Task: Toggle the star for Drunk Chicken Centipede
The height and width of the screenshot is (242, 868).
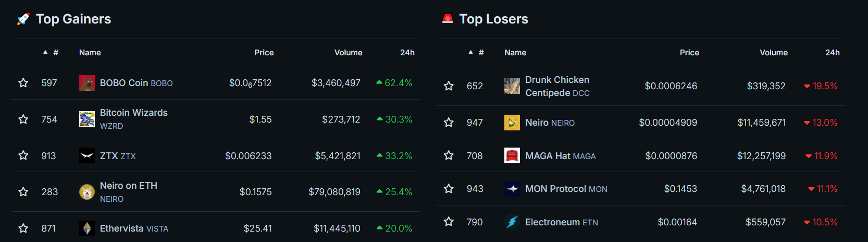Action: pos(449,86)
